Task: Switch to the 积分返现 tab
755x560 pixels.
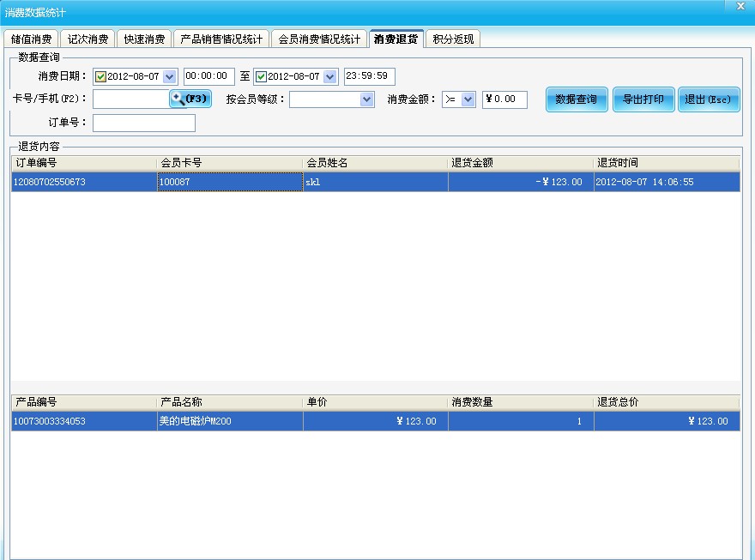Action: tap(452, 39)
